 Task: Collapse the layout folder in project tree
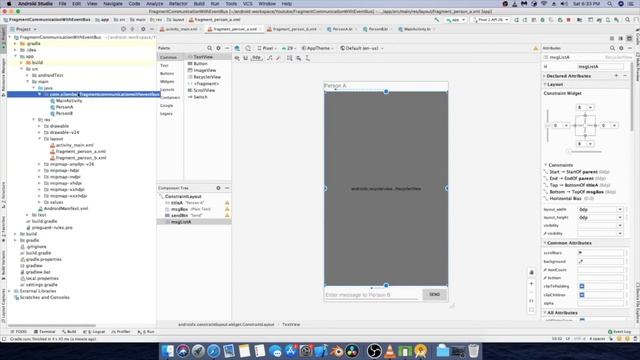point(40,139)
